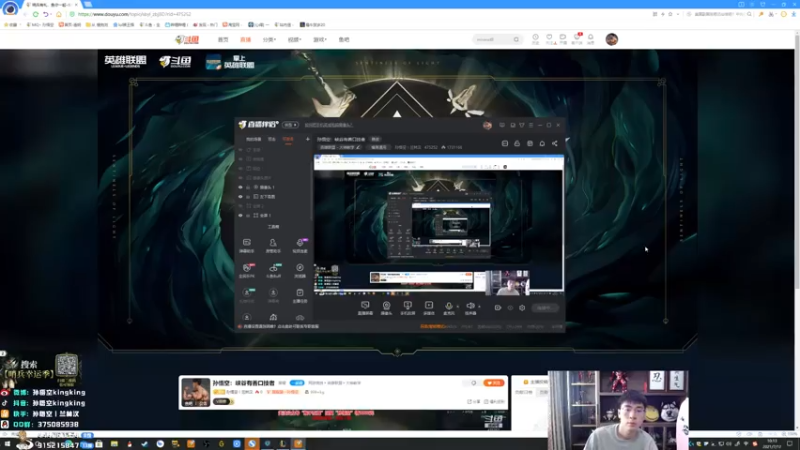The width and height of the screenshot is (800, 450).
Task: Open 直播 tab in Douyu navigation
Action: pyautogui.click(x=245, y=39)
